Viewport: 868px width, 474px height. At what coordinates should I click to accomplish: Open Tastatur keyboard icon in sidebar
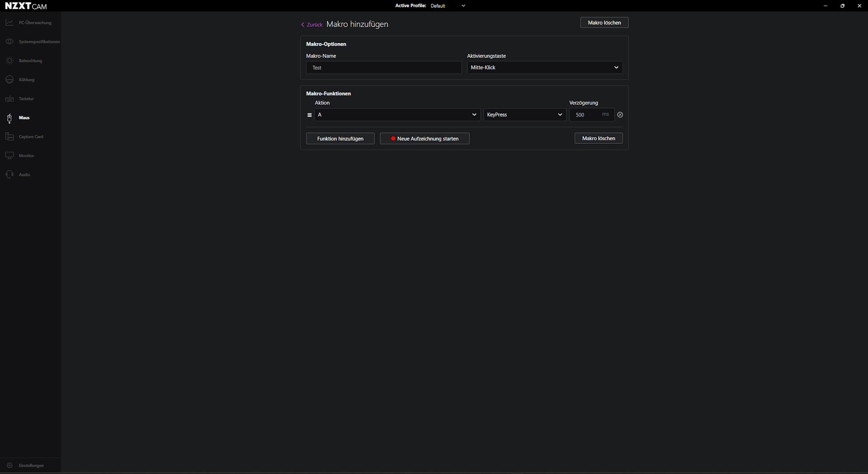pos(9,99)
